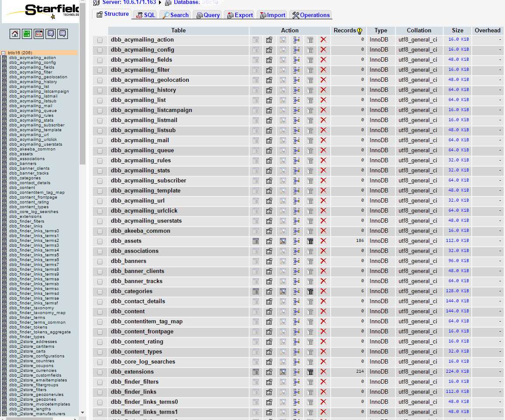
Task: Tick the dbb_finder_links_terms1 checkbox
Action: coord(100,412)
